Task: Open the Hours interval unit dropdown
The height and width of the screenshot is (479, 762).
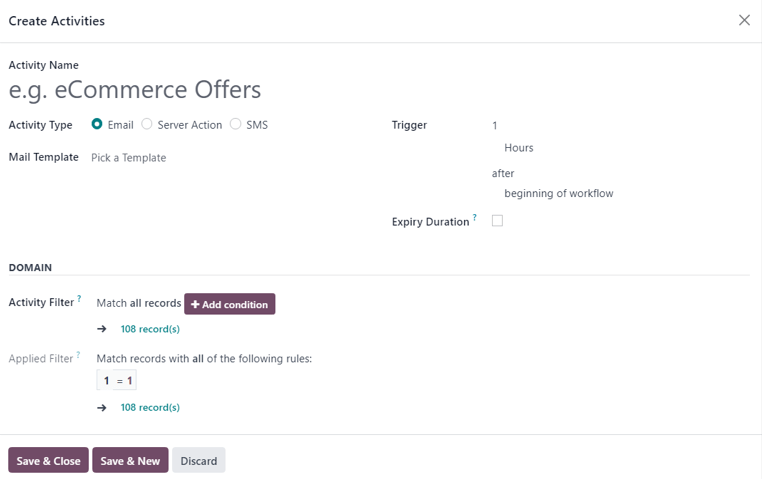Action: (x=600, y=148)
